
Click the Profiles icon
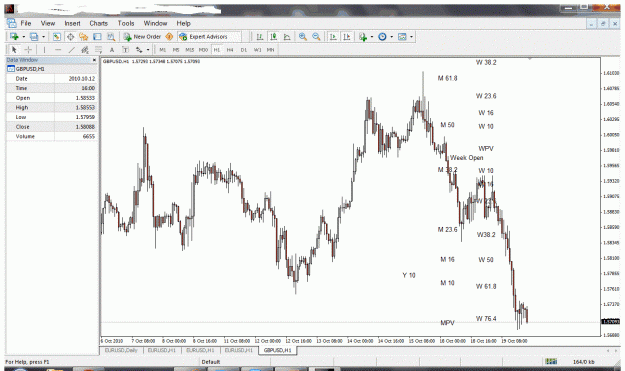click(x=34, y=37)
